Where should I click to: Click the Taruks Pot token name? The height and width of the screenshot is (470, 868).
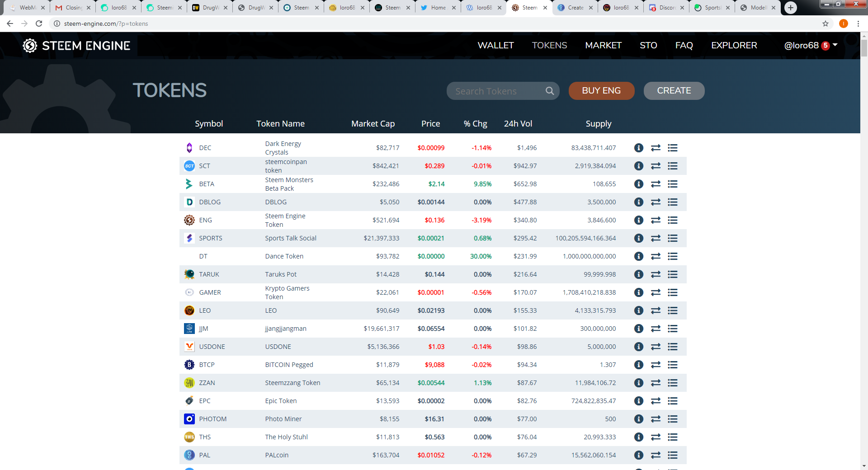click(x=281, y=274)
